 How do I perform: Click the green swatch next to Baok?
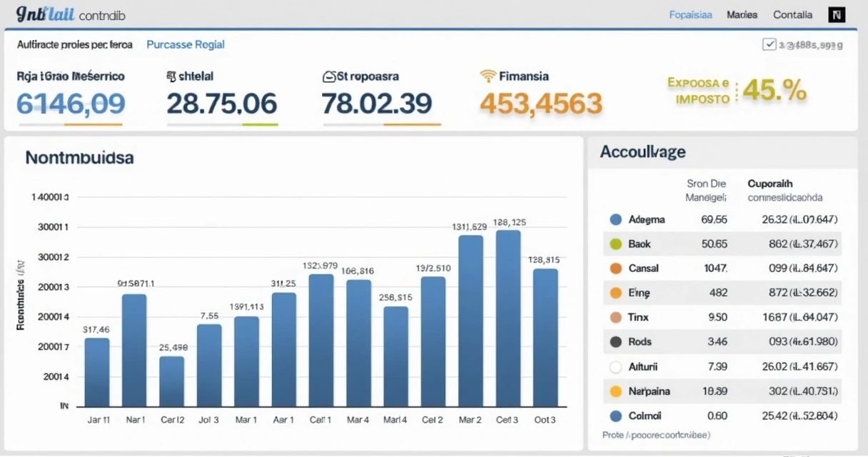pos(616,244)
